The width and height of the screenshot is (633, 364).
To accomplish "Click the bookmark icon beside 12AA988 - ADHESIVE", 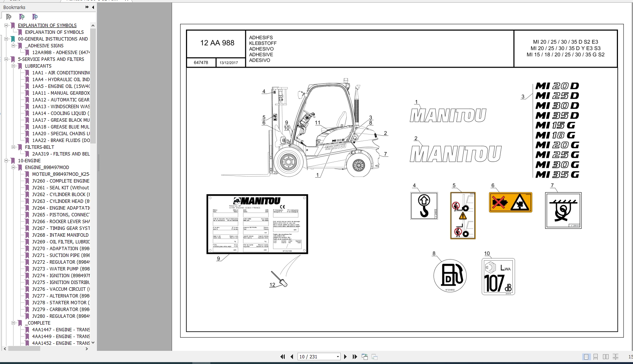I will tap(27, 53).
